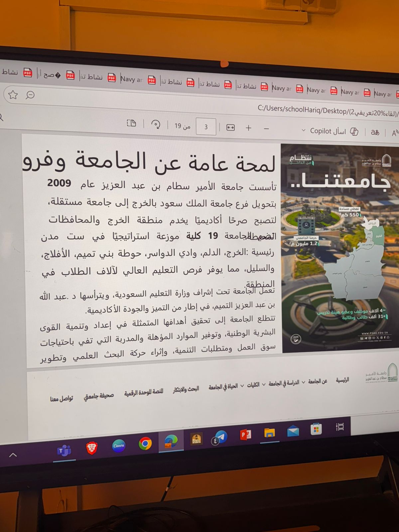Image resolution: width=399 pixels, height=532 pixels.
Task: Show hidden taskbar icons via the chevron
Action: (13, 455)
